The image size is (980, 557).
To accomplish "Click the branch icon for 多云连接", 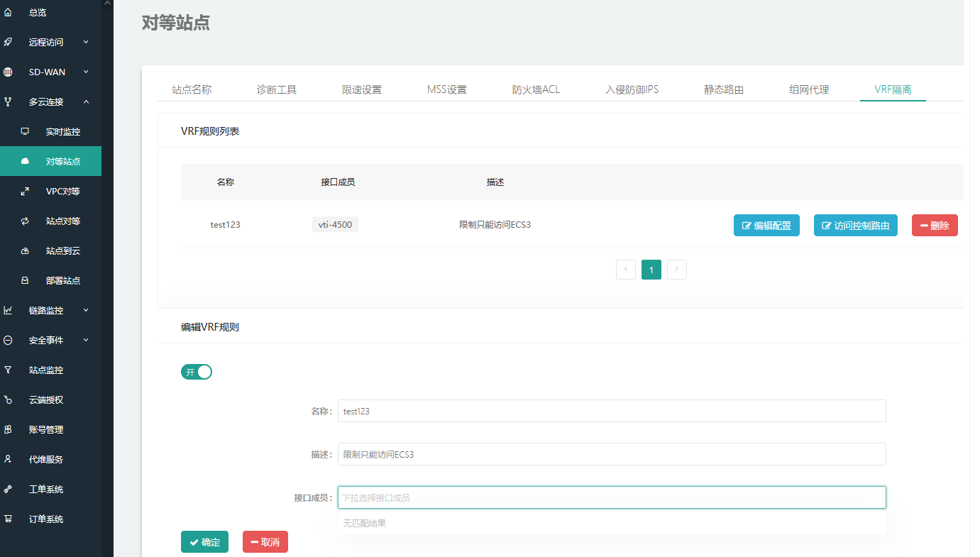I will [8, 101].
